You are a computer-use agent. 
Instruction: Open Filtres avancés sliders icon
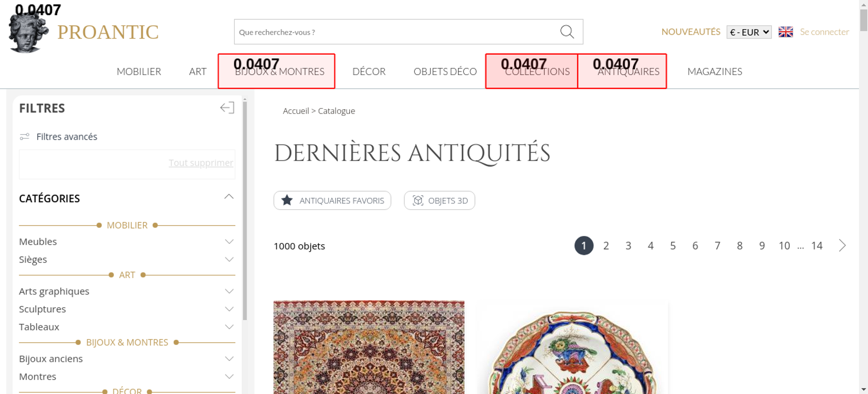(25, 137)
